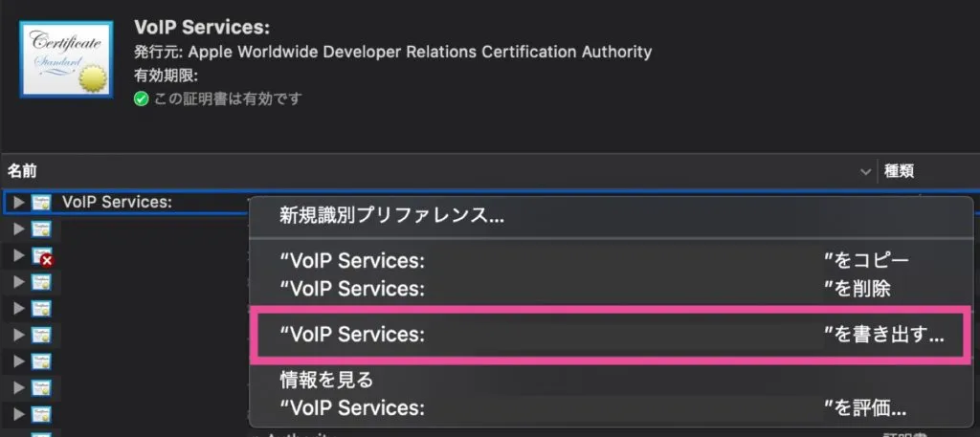
Task: Choose VoIP Services を削除 from the menu
Action: (x=593, y=288)
